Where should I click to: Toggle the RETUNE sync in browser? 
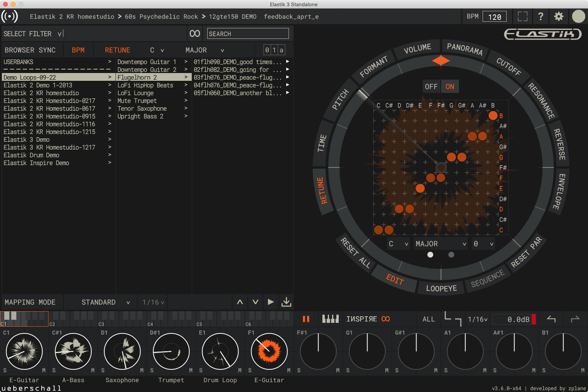[x=117, y=50]
